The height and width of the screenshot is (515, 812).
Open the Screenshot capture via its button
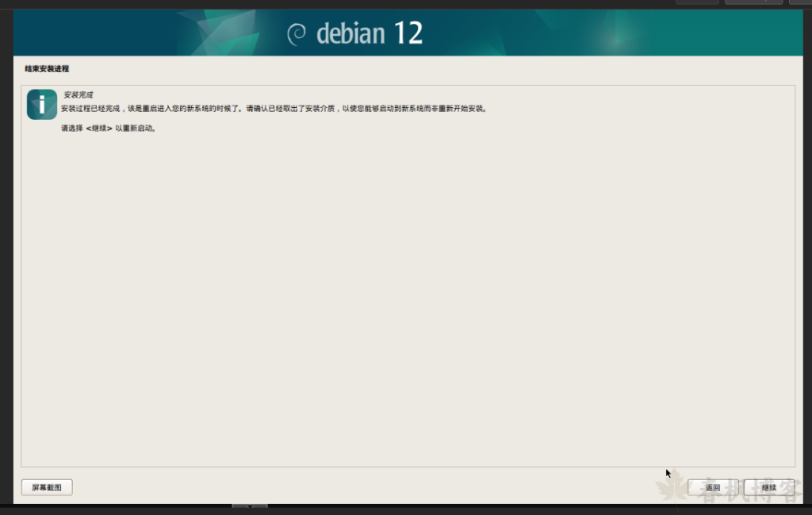(46, 487)
